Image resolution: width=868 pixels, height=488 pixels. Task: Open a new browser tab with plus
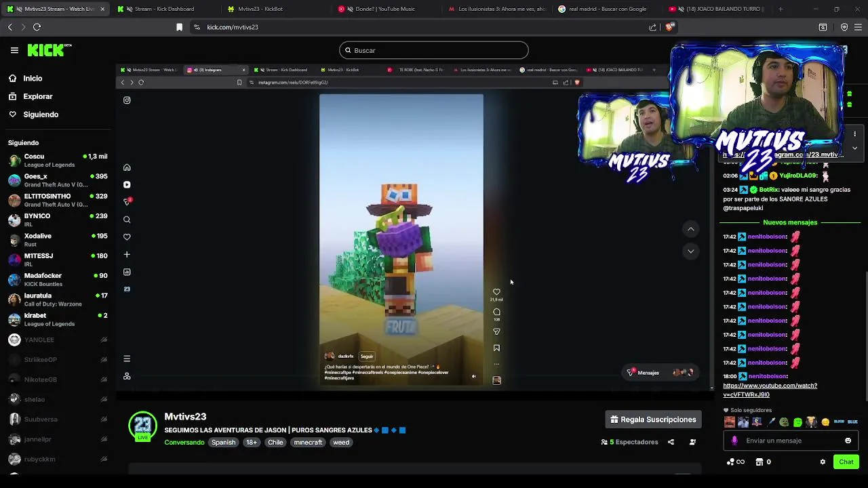coord(781,9)
